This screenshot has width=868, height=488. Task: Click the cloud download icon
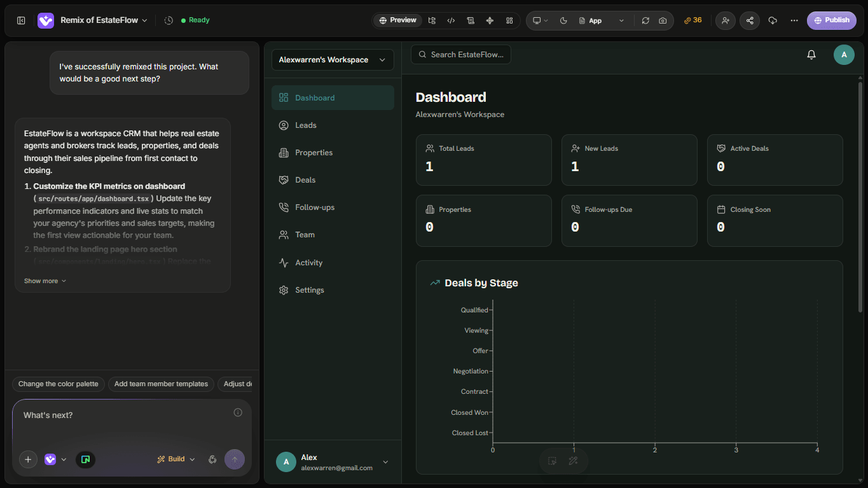(773, 20)
